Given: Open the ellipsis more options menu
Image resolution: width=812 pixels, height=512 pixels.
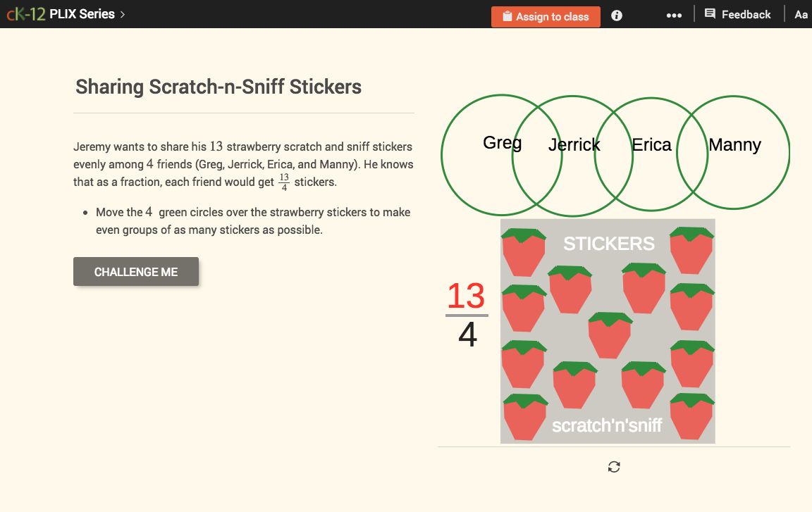Looking at the screenshot, I should pyautogui.click(x=674, y=15).
